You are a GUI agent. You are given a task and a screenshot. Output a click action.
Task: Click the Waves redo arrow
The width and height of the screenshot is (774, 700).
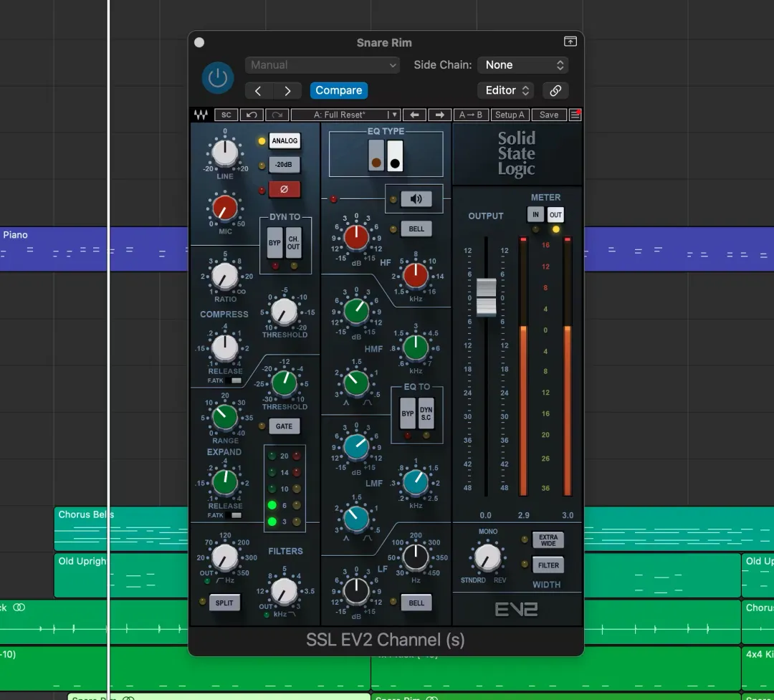tap(277, 115)
